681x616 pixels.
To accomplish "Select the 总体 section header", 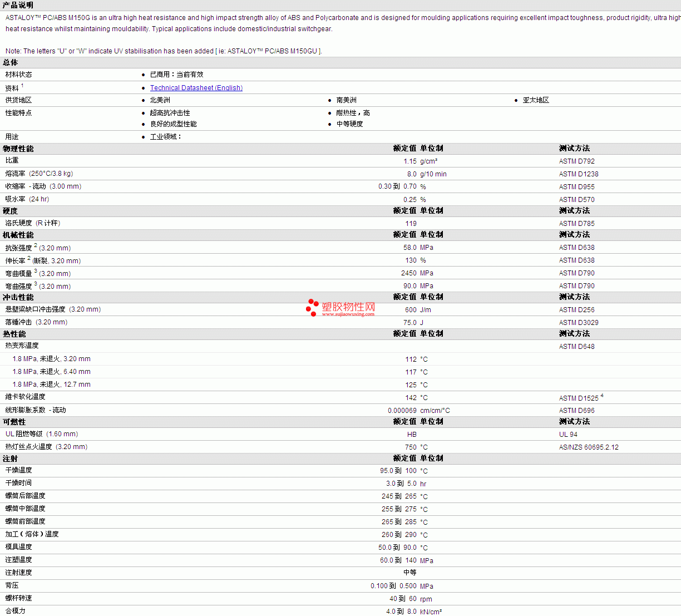I will coord(11,62).
